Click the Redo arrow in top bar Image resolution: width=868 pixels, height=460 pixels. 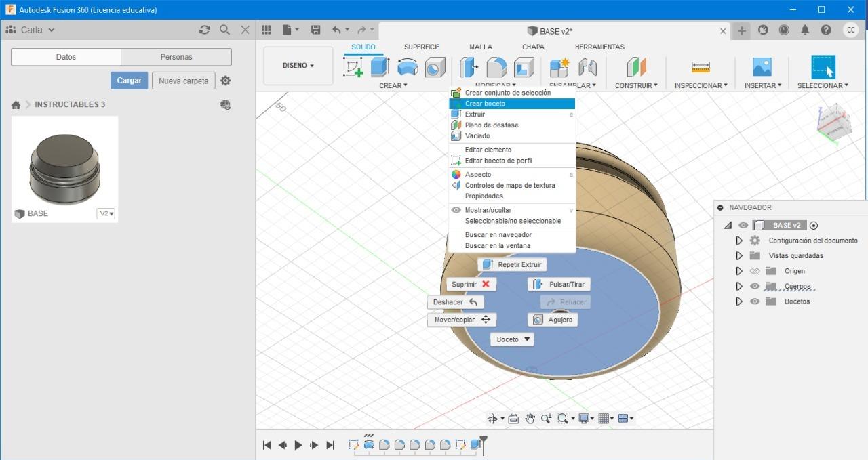(361, 30)
